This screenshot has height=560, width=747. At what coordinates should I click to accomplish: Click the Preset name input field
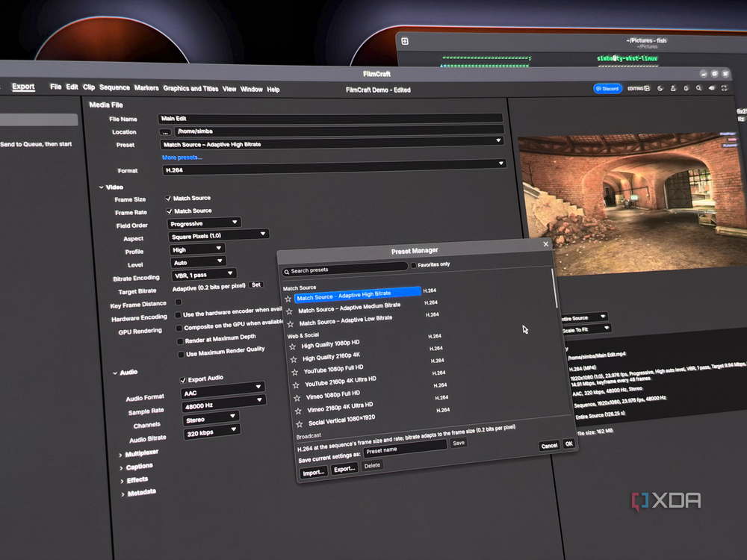(405, 447)
